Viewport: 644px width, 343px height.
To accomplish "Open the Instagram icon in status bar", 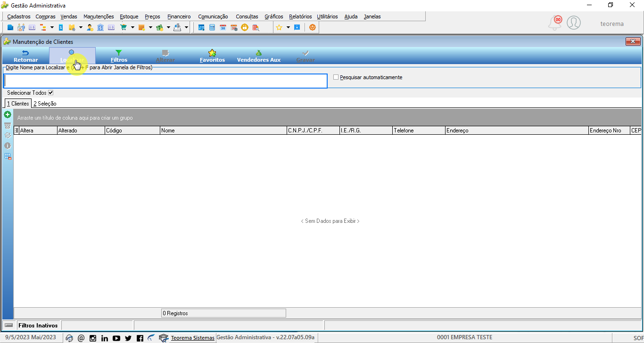I will coord(93,338).
